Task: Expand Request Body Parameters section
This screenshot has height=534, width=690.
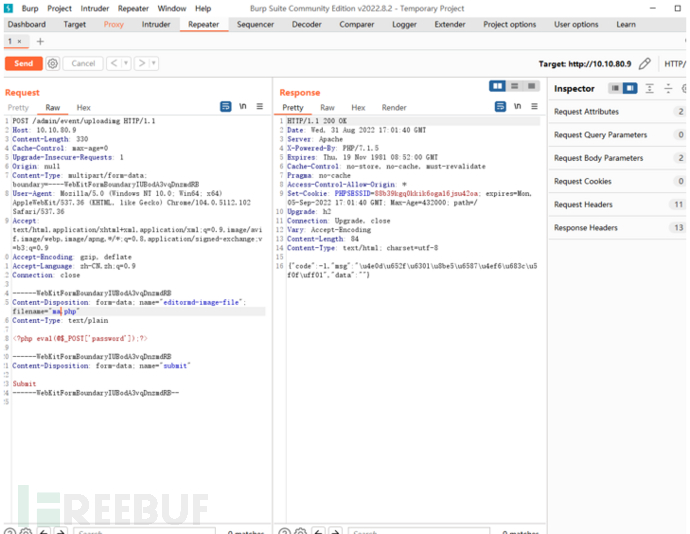Action: [x=617, y=158]
